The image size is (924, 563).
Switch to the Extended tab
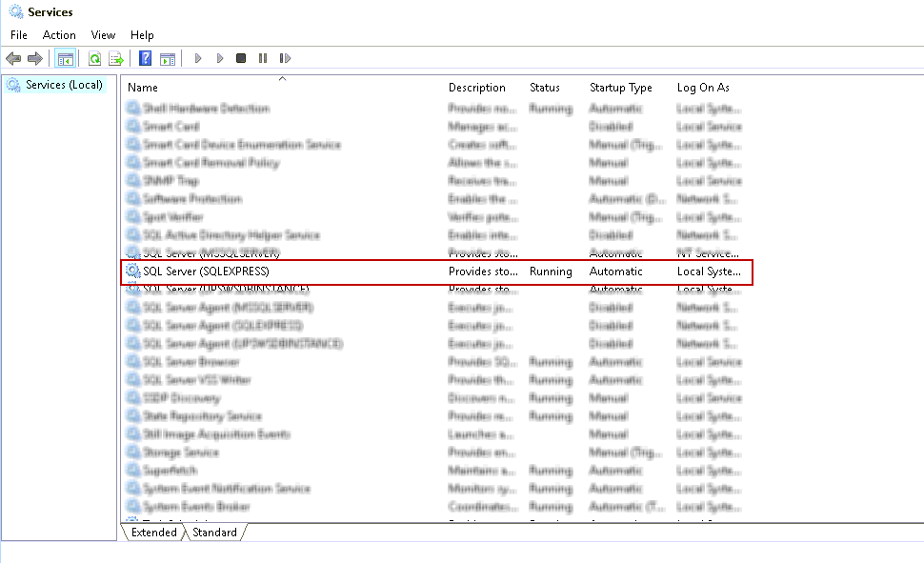coord(153,533)
